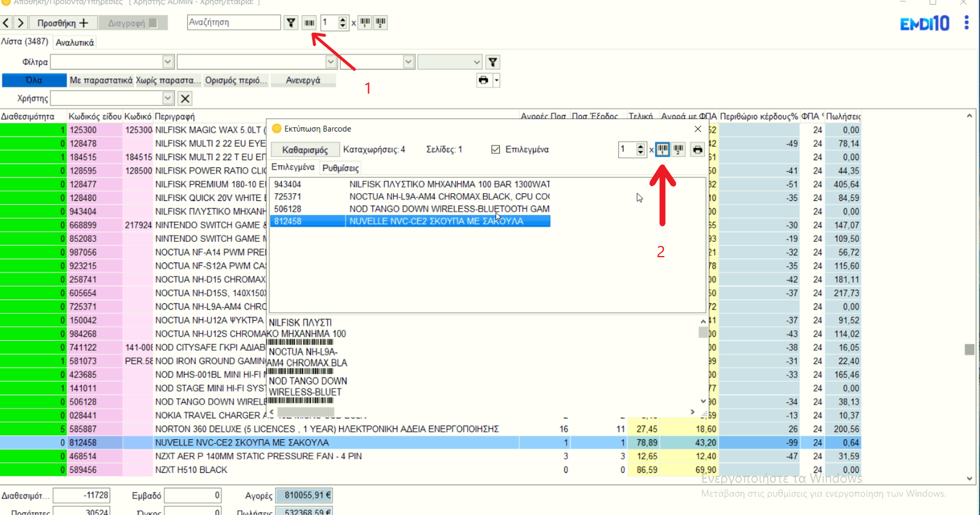
Task: Go to the next record arrow
Action: coord(20,23)
